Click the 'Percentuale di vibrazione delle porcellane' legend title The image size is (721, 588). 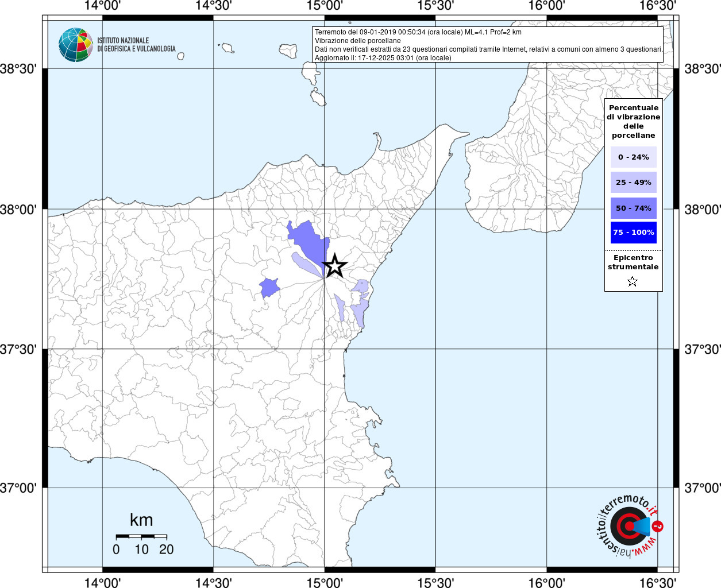634,121
